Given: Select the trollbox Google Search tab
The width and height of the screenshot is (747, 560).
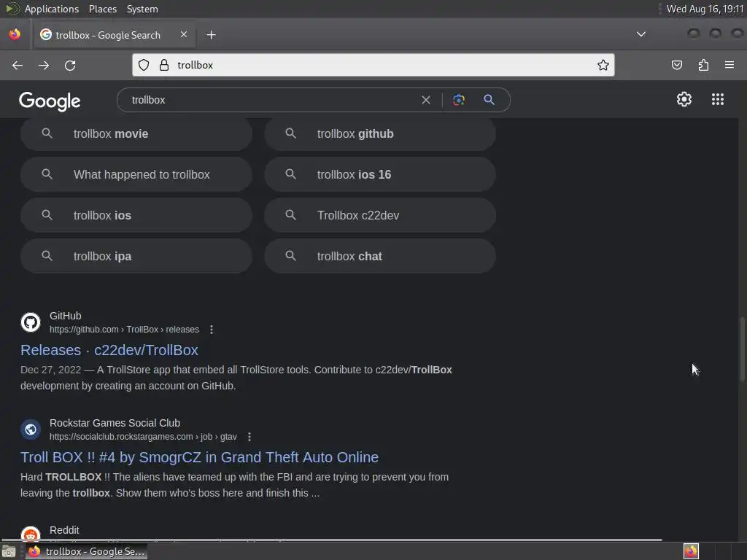Looking at the screenshot, I should [114, 35].
